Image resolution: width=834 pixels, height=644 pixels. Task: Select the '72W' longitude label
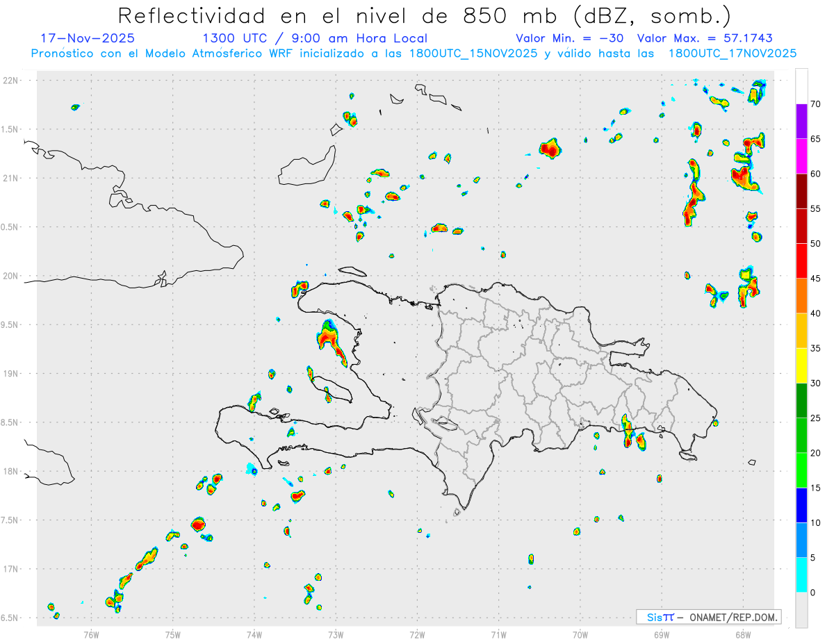[417, 634]
